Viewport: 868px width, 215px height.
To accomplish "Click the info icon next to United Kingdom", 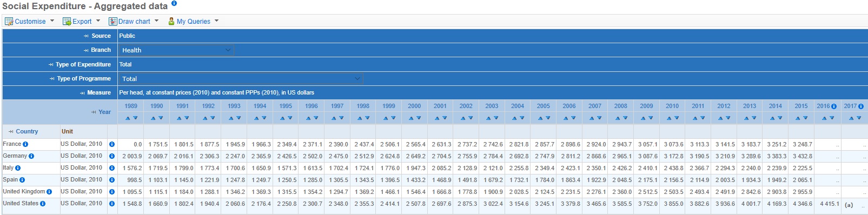I will (x=49, y=192).
